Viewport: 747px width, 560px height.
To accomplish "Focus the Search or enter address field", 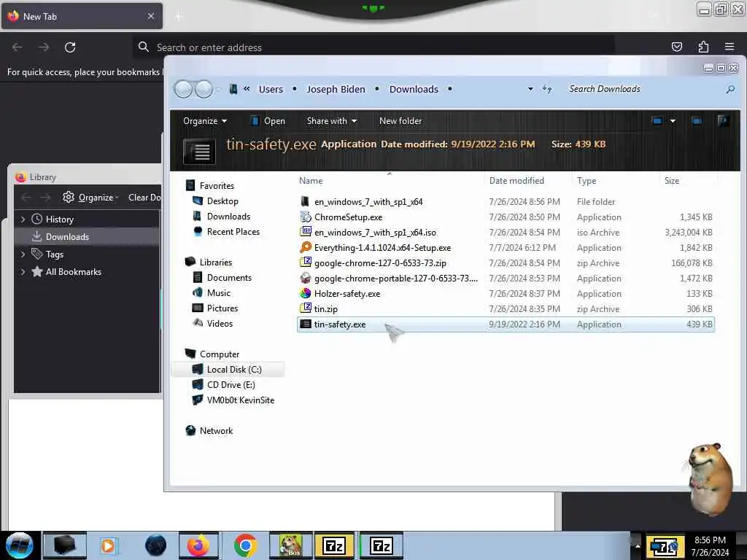I will point(373,47).
